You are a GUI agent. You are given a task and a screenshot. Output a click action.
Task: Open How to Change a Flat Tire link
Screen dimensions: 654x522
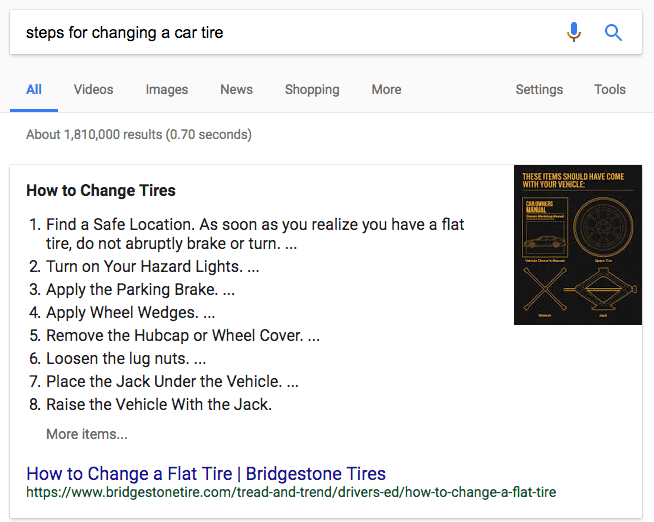point(206,473)
